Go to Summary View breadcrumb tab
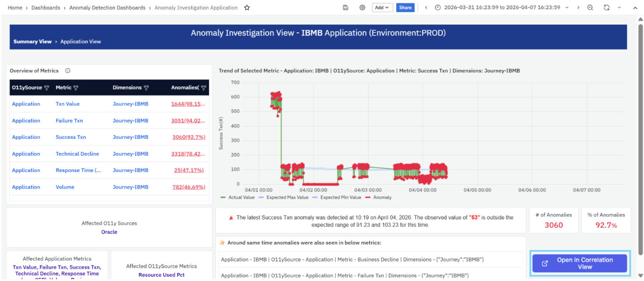 pos(32,42)
